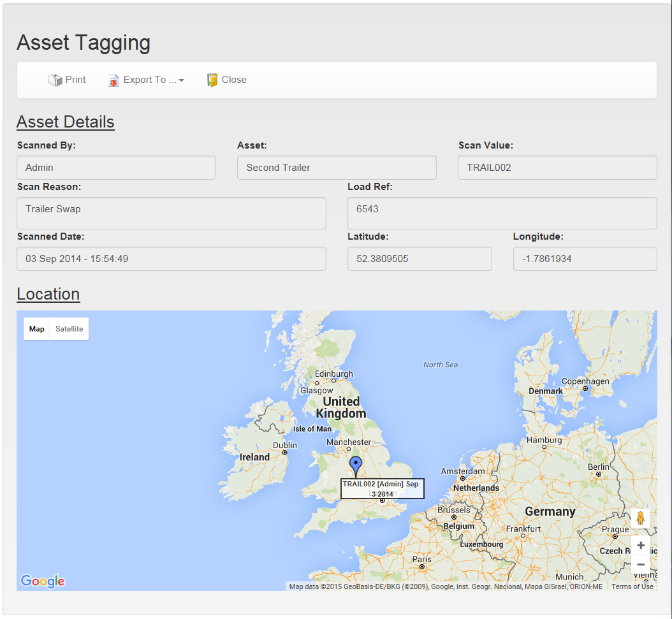
Task: Click the Map data copyright text
Action: [446, 586]
